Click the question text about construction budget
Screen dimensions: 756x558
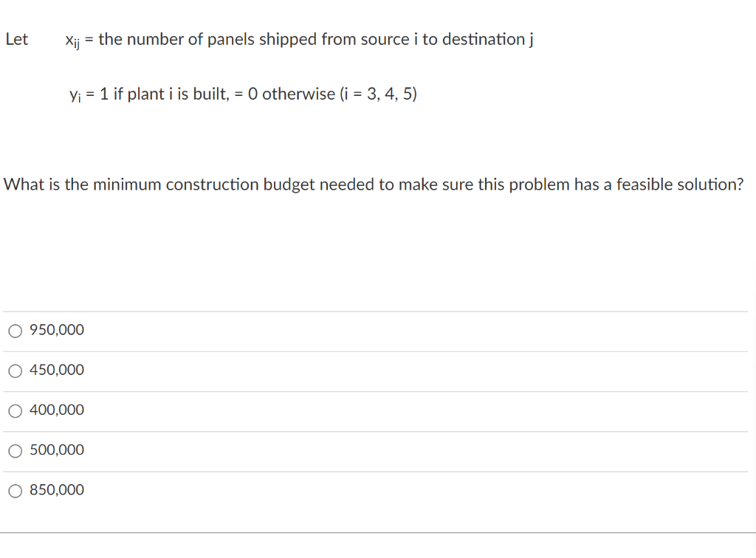coord(374,185)
